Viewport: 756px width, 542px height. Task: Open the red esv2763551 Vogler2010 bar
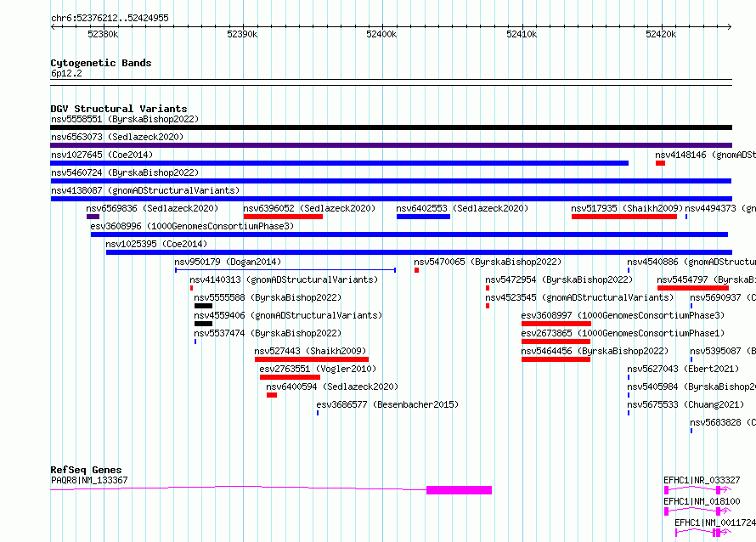(290, 377)
